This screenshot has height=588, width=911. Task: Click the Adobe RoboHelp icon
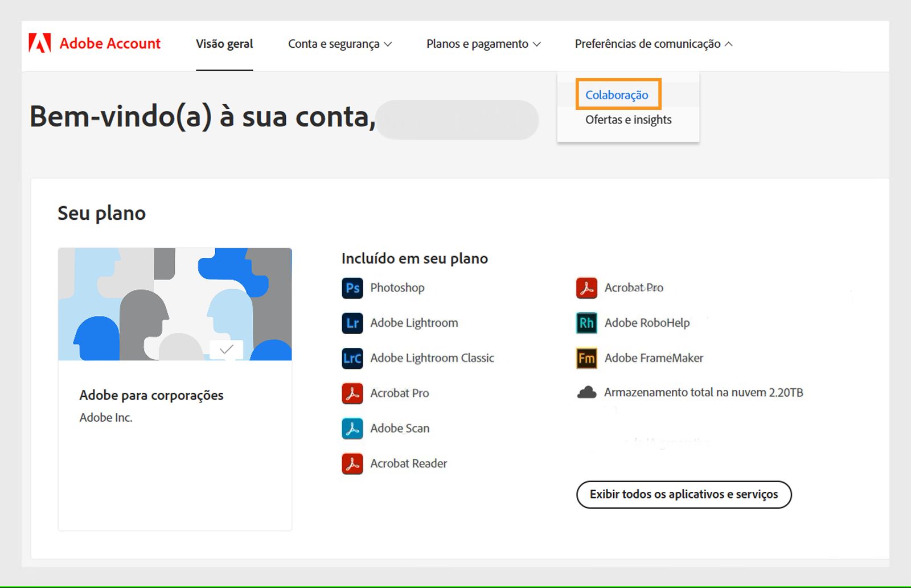[586, 323]
